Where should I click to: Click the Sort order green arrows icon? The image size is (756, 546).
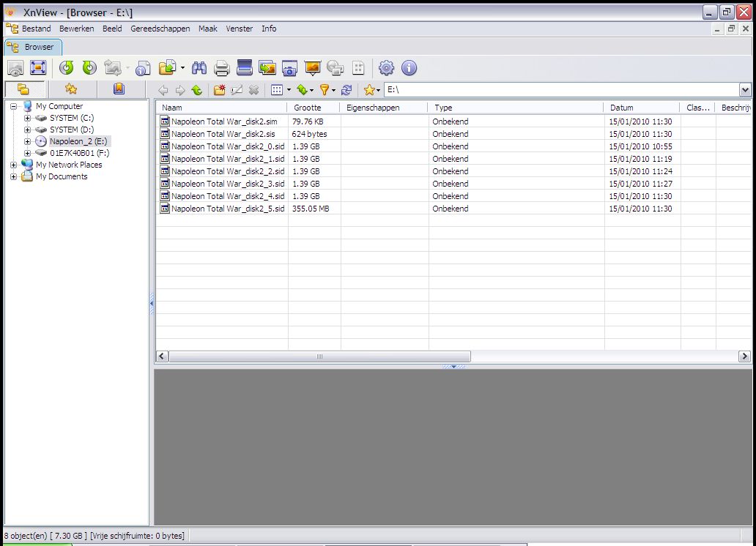coord(303,90)
